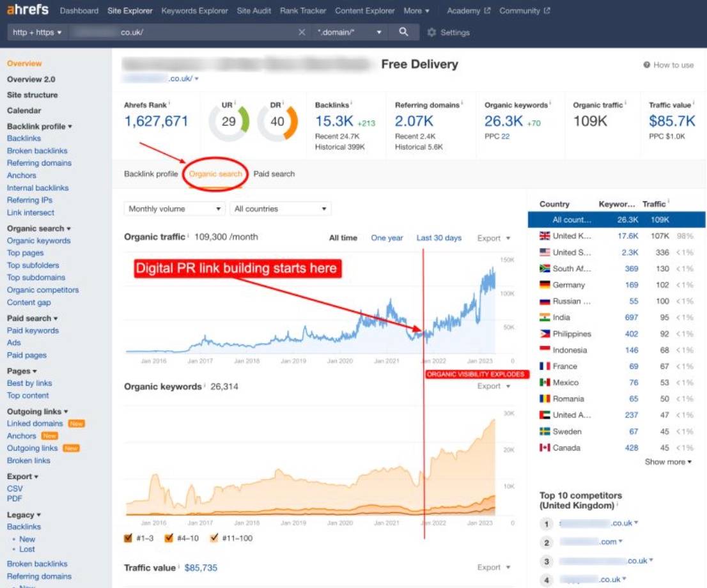This screenshot has height=588, width=707.
Task: Open Rank Tracker in top navigation
Action: [x=302, y=10]
